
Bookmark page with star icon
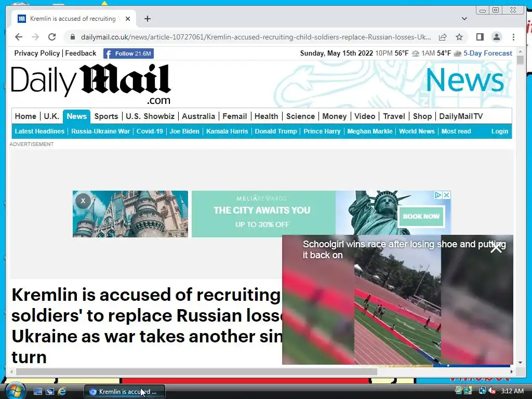[x=459, y=37]
